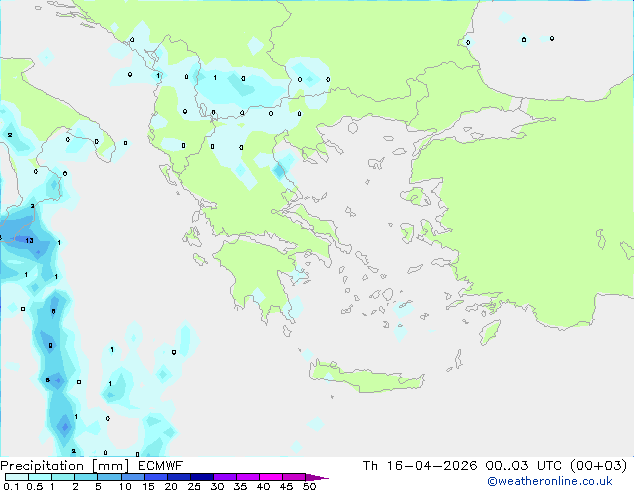Viewport: 634px width, 490px height.
Task: Click the legend label "50"
Action: [309, 486]
